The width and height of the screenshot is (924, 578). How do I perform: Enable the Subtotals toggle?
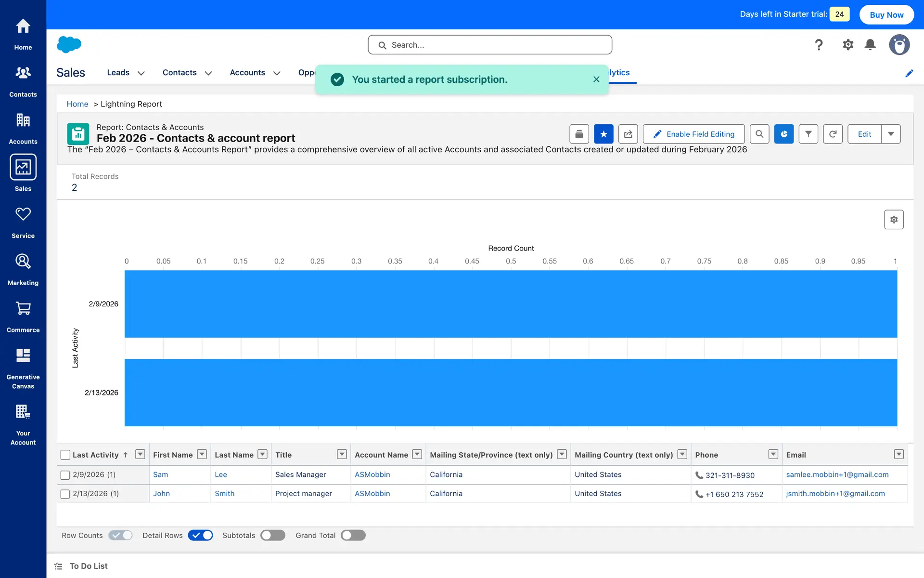(272, 535)
